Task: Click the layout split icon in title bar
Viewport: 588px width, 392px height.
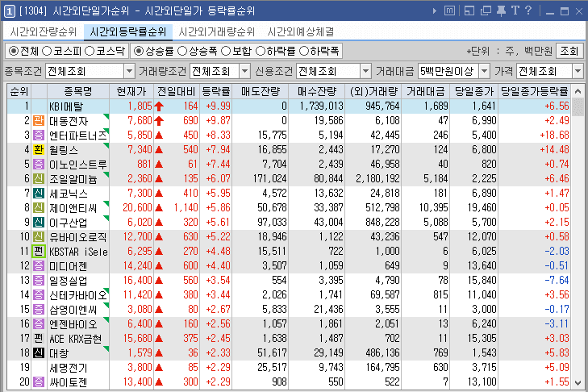Action: tap(469, 10)
